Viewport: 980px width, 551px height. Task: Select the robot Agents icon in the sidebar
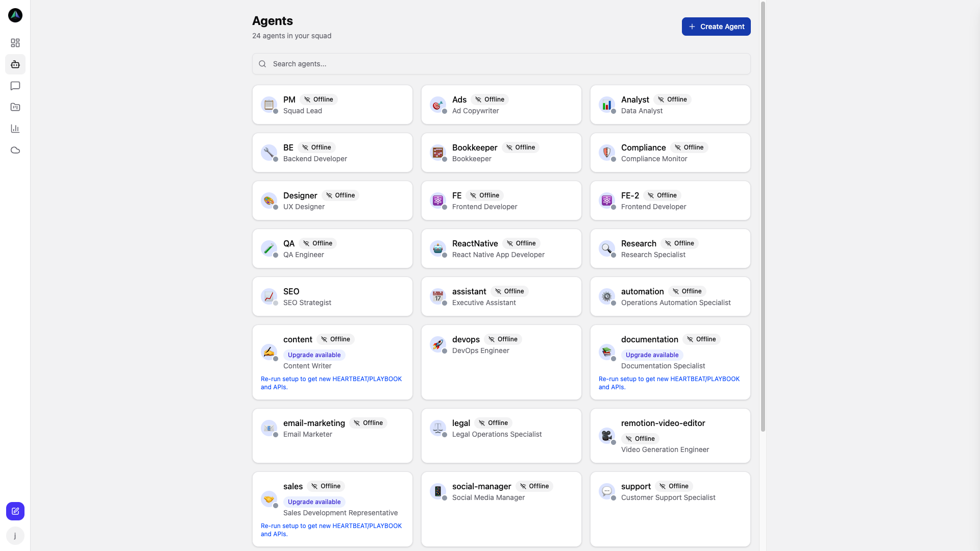pyautogui.click(x=15, y=64)
